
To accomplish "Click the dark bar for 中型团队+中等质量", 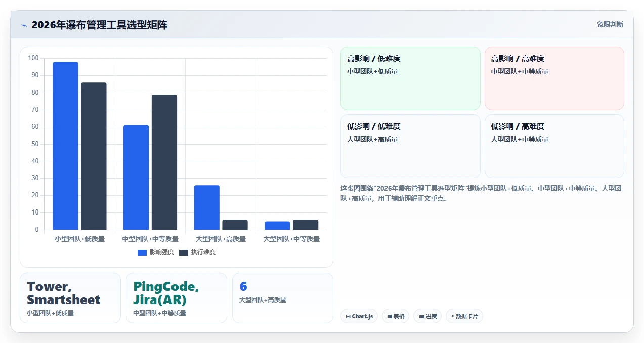I will [x=164, y=162].
